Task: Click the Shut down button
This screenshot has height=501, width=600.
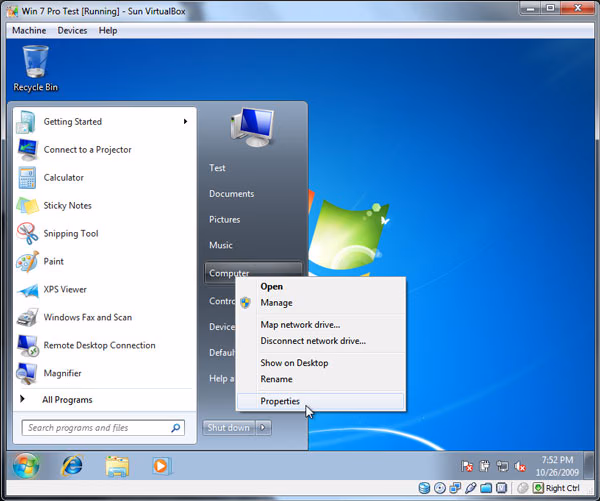Action: [230, 428]
